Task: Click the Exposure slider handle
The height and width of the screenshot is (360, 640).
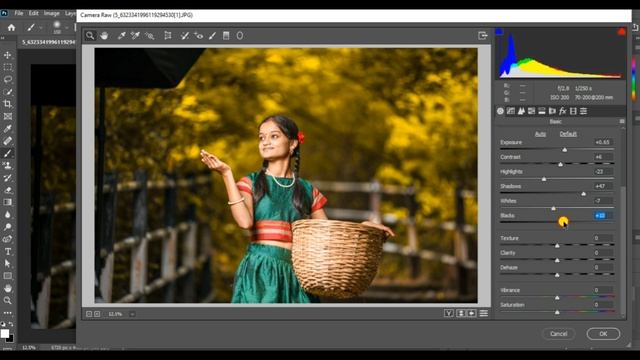Action: pos(564,150)
